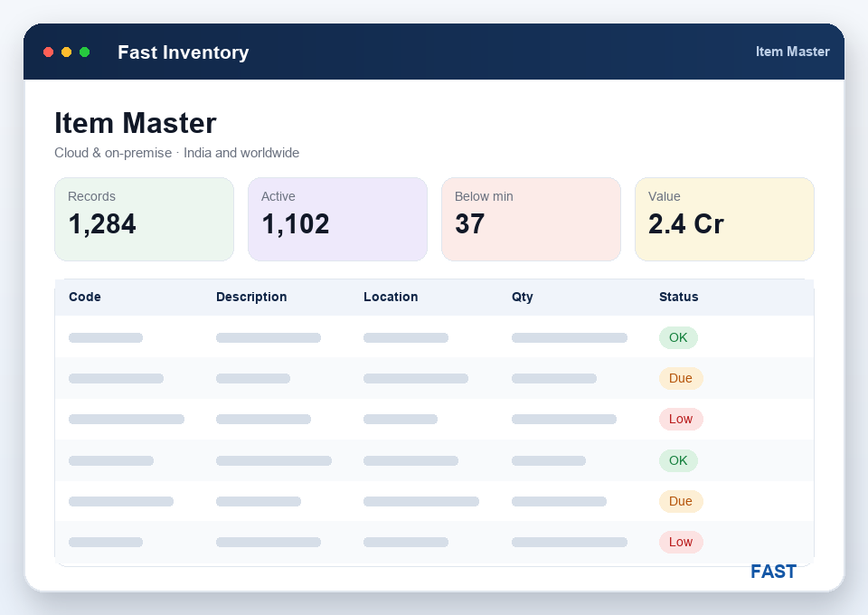Screen dimensions: 868x615
Task: Click the green maximize window dot
Action: (85, 52)
